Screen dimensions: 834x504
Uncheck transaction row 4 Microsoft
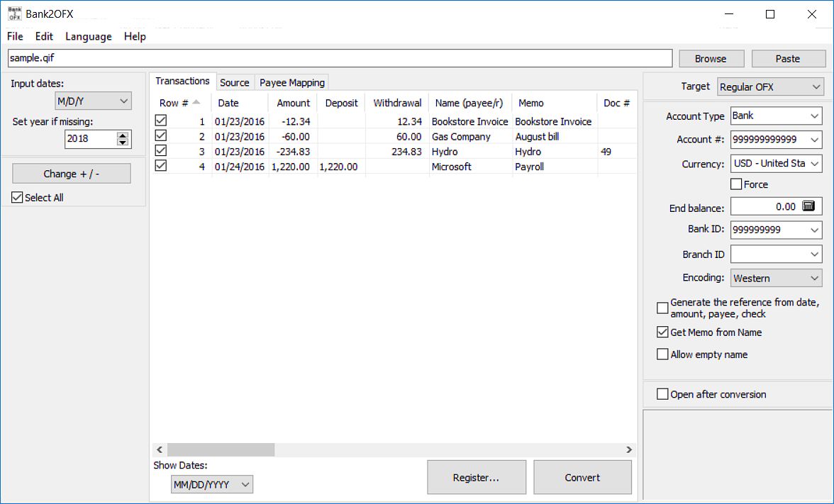coord(160,165)
